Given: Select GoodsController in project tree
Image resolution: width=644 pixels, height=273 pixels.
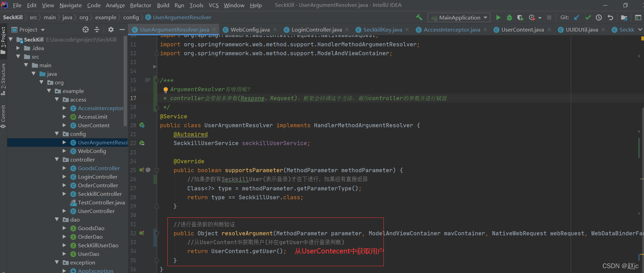Looking at the screenshot, I should [x=99, y=168].
